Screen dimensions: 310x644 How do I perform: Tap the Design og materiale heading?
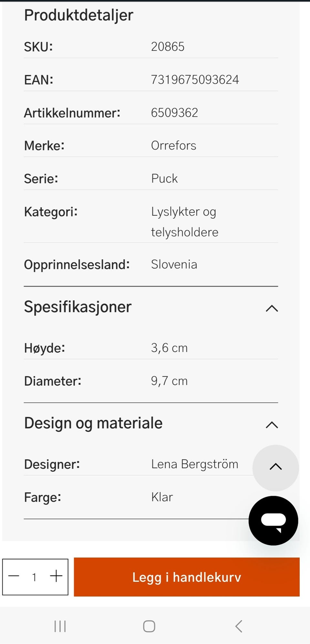point(93,423)
